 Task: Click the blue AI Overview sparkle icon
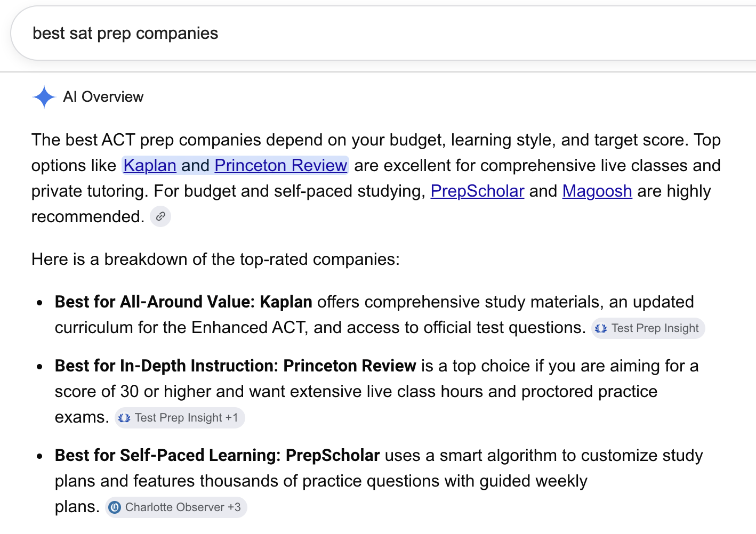click(44, 97)
